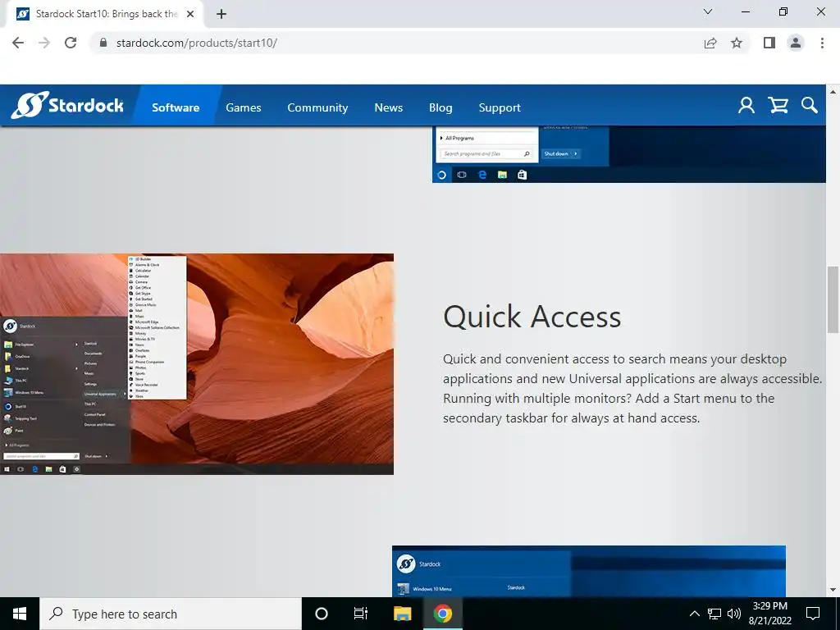The width and height of the screenshot is (840, 630).
Task: Click the Cortana circle on taskbar
Action: (x=321, y=614)
